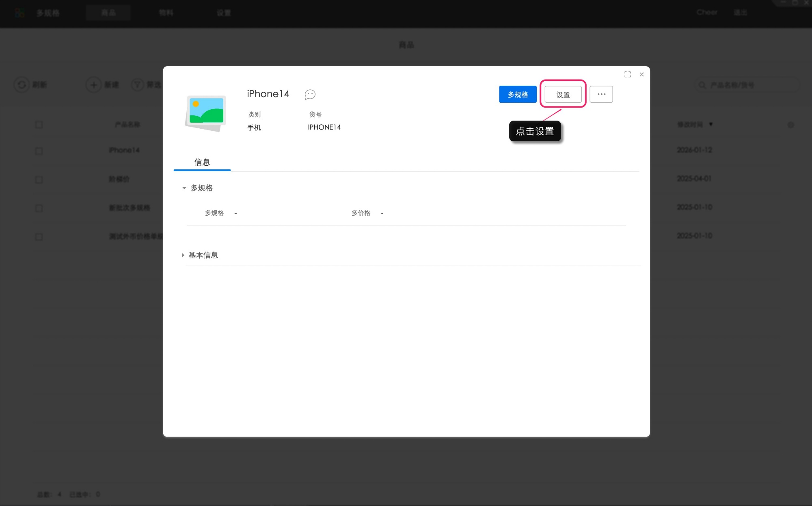Screen dimensions: 812x506
Task: Click the 新建 plus icon in the toolbar
Action: (93, 84)
